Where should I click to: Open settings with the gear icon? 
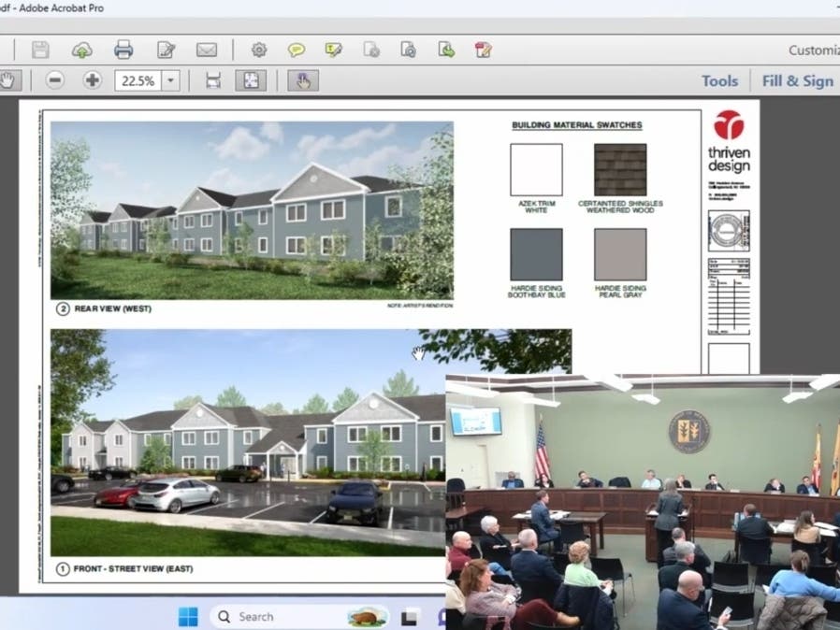(259, 50)
